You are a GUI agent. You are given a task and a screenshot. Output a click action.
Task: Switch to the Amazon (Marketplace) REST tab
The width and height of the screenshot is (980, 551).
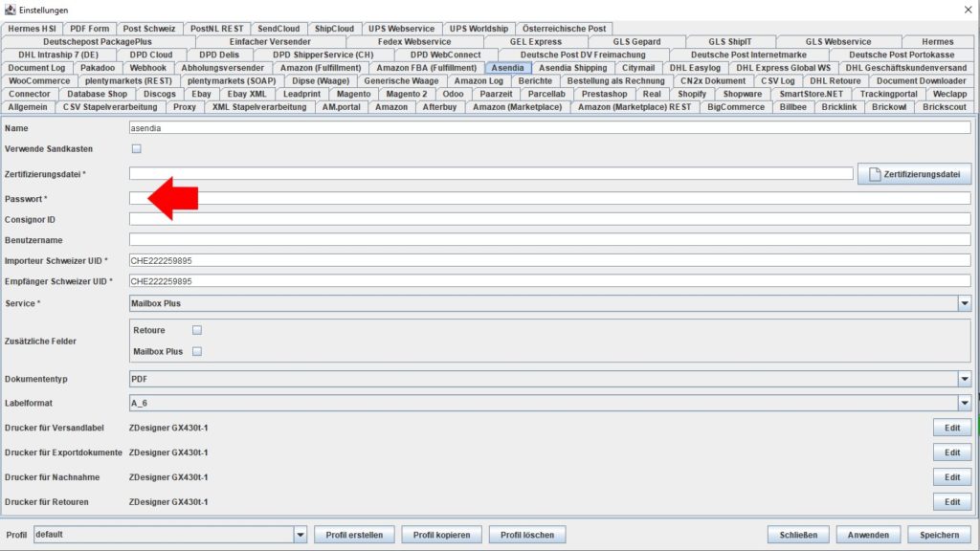click(635, 107)
